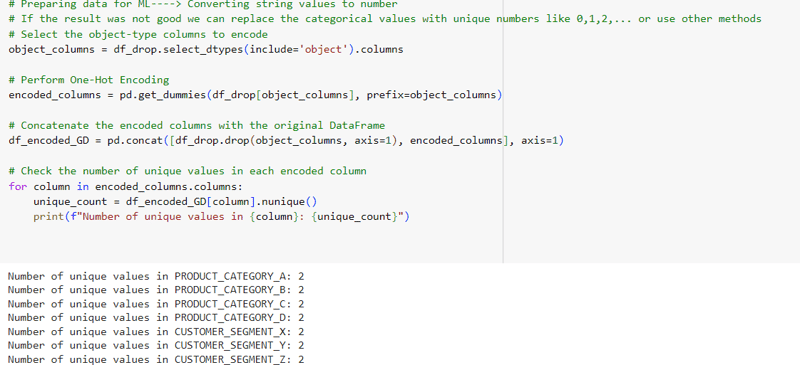Click the PRODUCT_CATEGORY_C output line
Screen dimensions: 800x365
(x=156, y=304)
